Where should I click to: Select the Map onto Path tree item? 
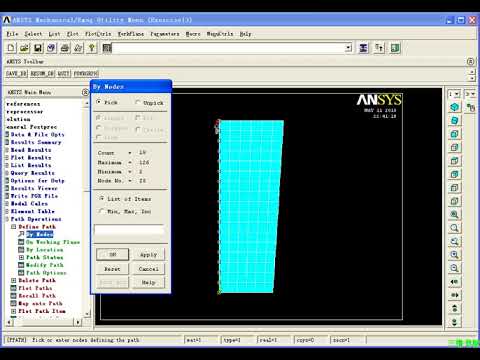40,303
